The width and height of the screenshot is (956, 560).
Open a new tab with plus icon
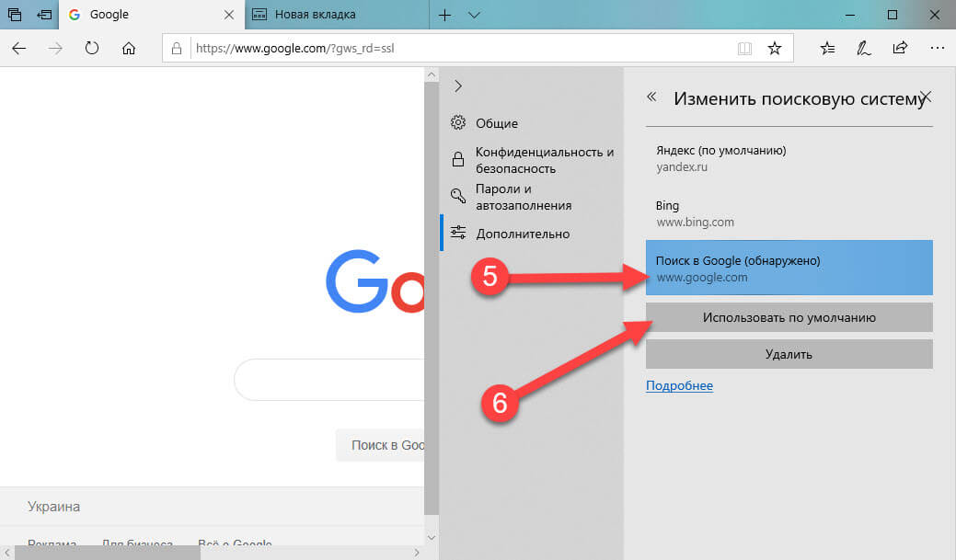click(445, 15)
